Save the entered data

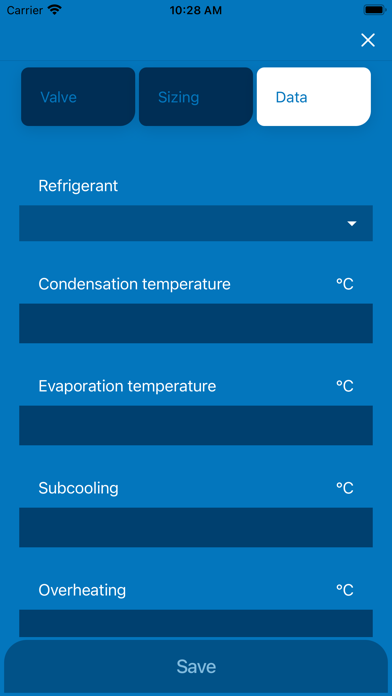(x=196, y=666)
